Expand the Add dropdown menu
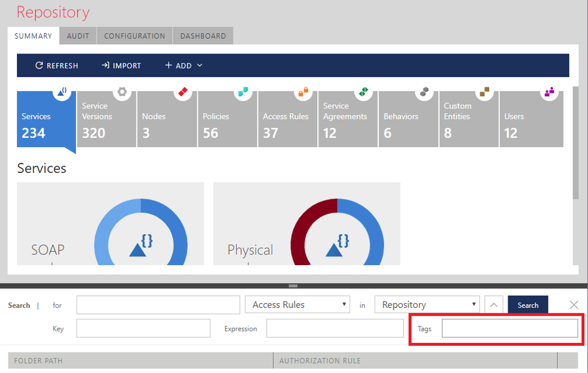 pos(184,66)
